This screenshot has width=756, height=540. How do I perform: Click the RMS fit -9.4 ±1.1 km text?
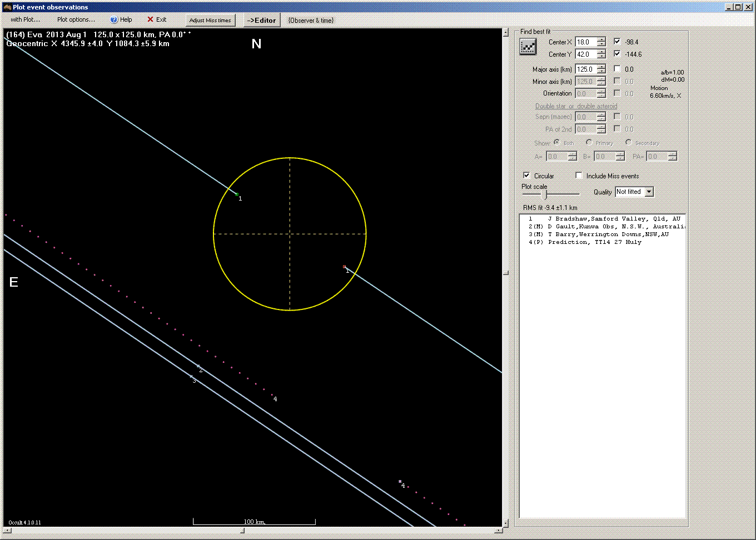click(x=550, y=208)
